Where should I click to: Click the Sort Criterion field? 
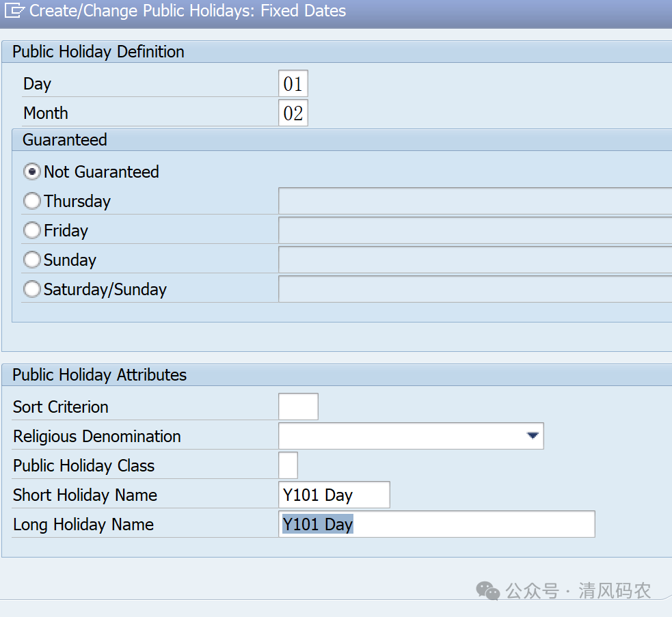[298, 407]
